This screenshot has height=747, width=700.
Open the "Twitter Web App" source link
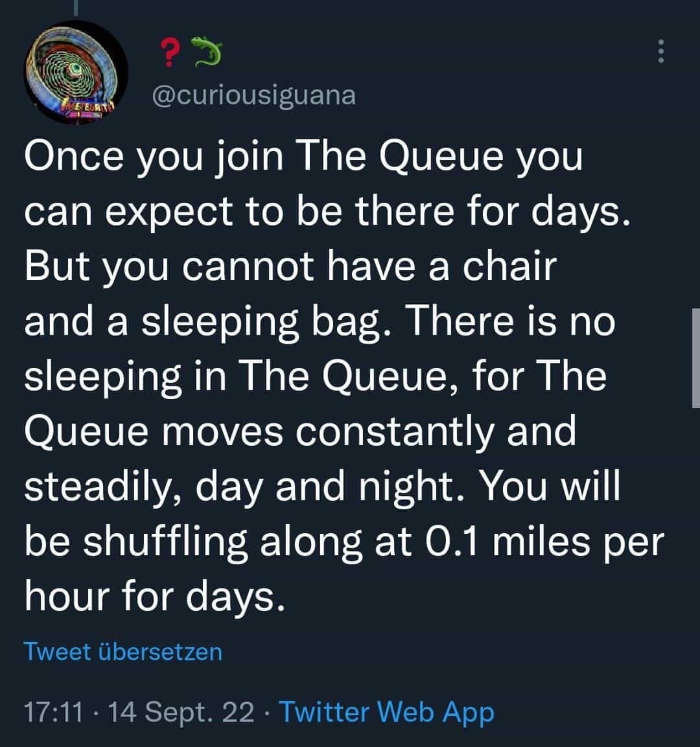click(386, 712)
